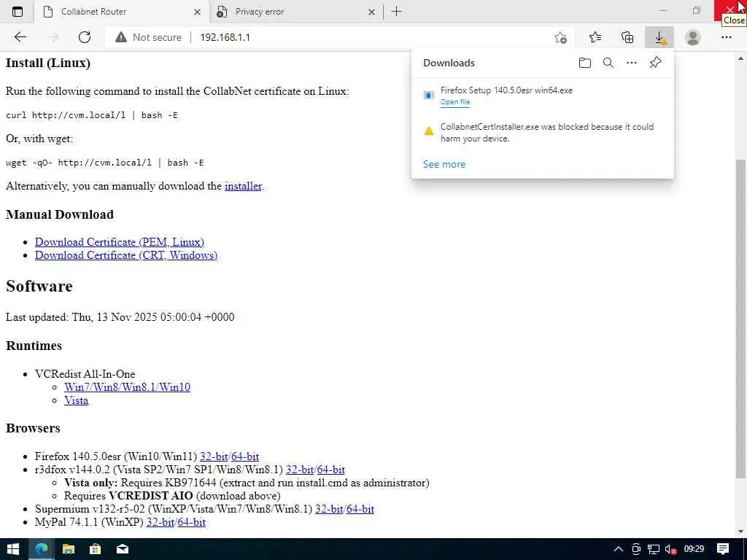Open the Action Center notifications icon
The width and height of the screenshot is (747, 560).
(723, 549)
